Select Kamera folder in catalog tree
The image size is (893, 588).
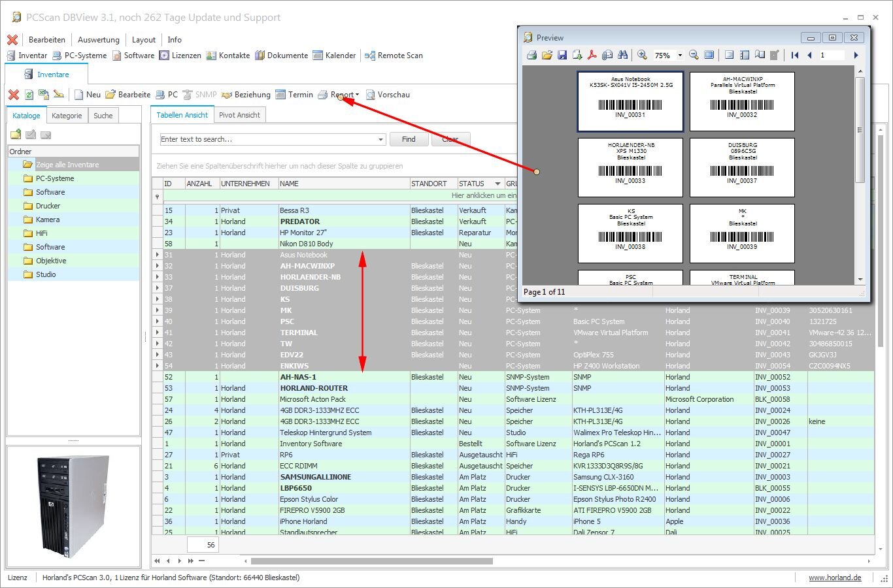click(73, 220)
